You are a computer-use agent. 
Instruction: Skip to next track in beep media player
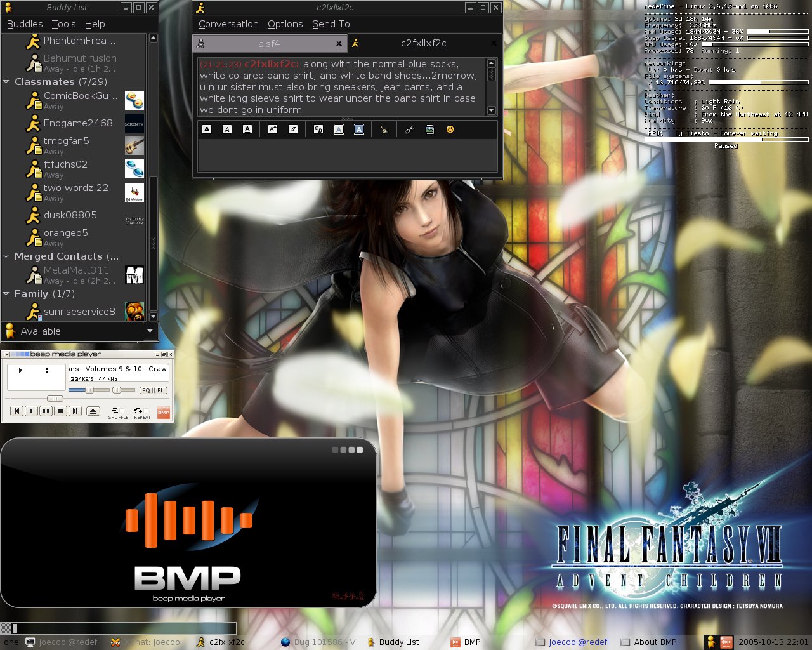point(75,411)
